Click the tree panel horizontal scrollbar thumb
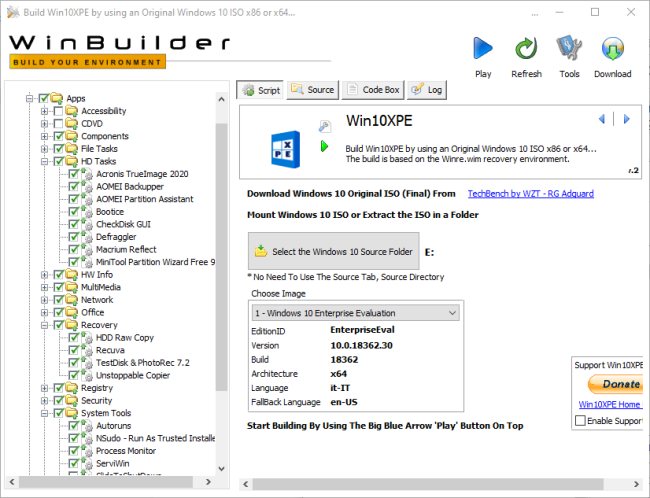Screen dimensions: 650x498 point(106,482)
